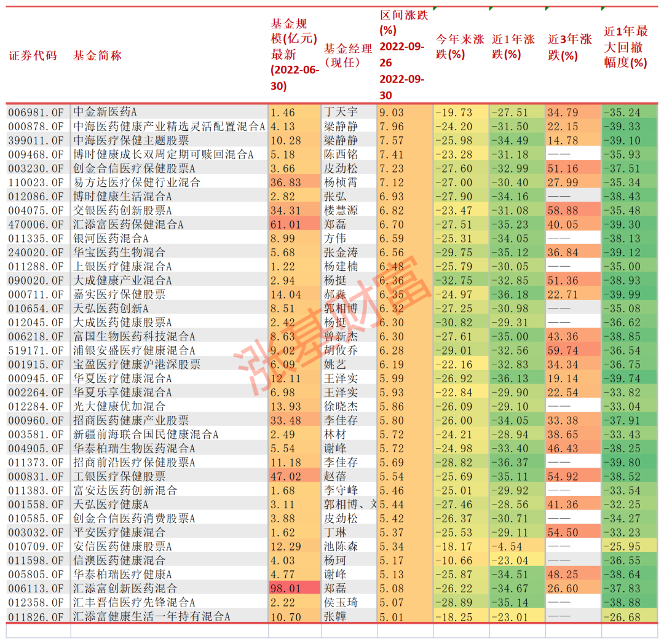Select fund name 中金新医药A
This screenshot has width=664, height=644.
[x=105, y=112]
